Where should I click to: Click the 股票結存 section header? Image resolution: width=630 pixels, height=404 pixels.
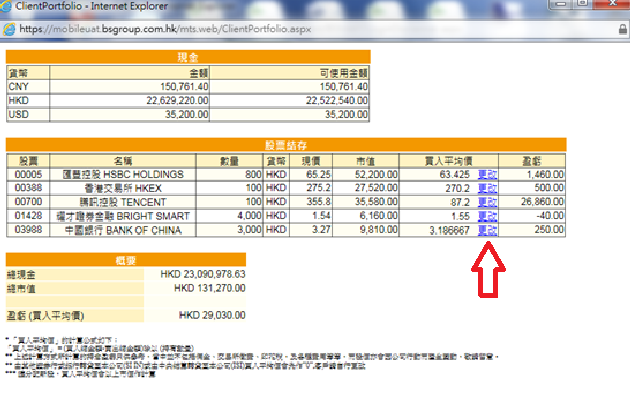click(x=286, y=145)
